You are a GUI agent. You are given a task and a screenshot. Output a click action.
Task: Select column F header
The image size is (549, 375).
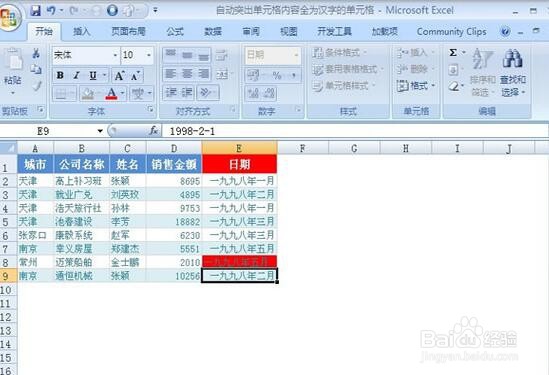303,148
